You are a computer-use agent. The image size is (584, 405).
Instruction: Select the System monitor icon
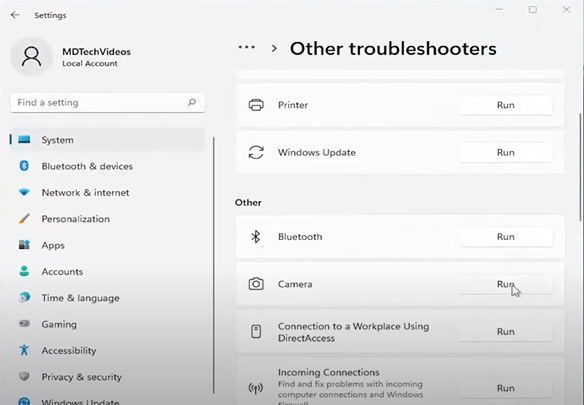[x=24, y=140]
